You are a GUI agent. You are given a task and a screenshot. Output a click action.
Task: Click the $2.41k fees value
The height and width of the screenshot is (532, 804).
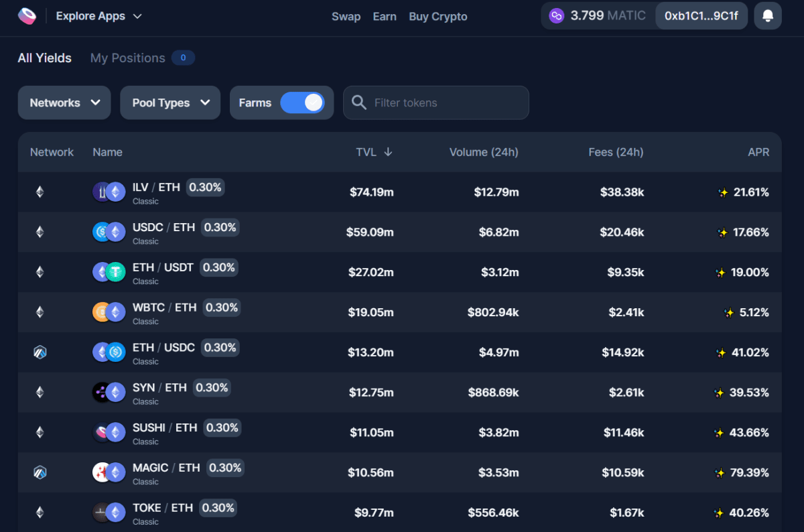coord(626,313)
